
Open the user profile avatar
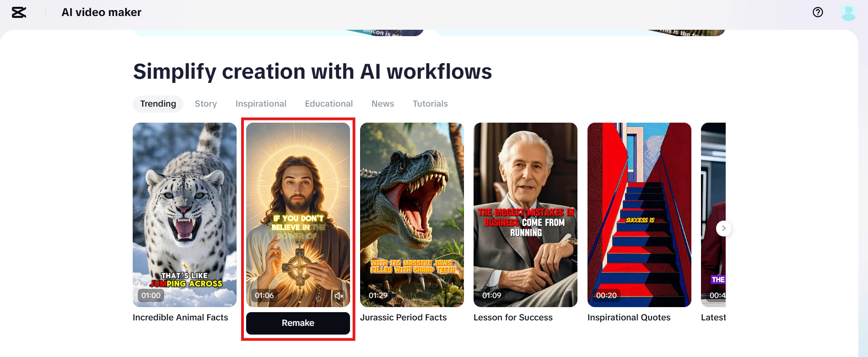tap(848, 12)
